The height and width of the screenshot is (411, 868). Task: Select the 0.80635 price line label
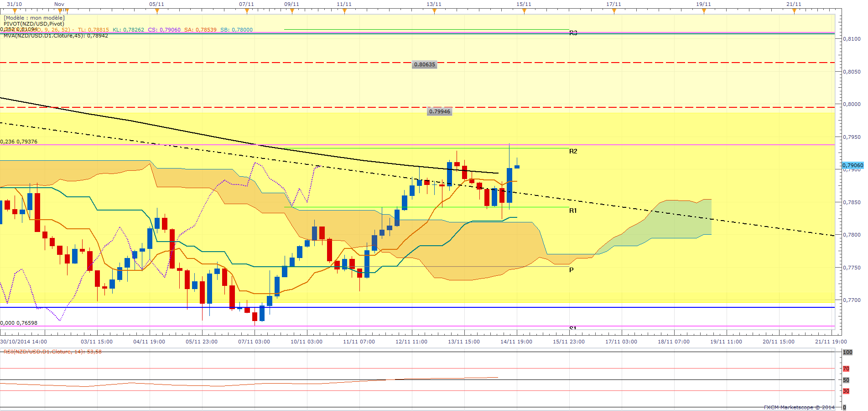[x=425, y=64]
